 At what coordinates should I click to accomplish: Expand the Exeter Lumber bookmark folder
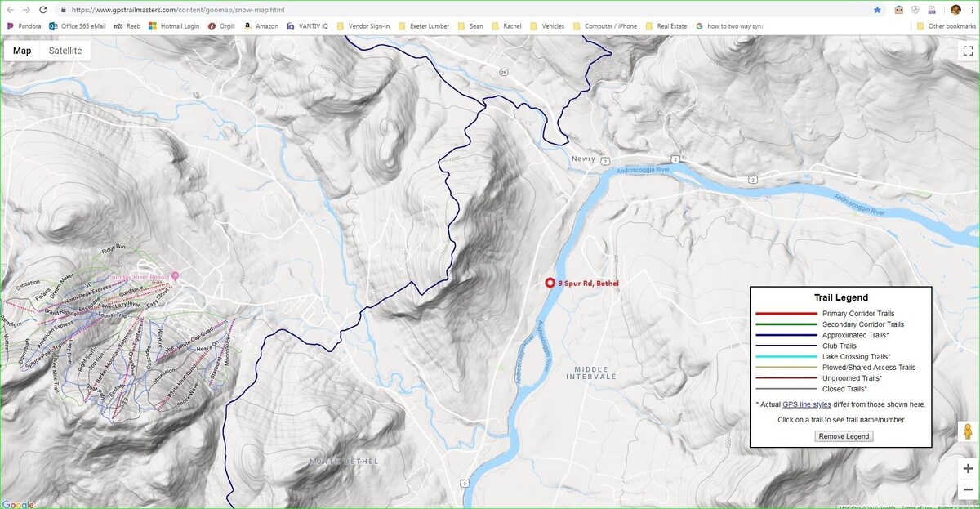[424, 26]
